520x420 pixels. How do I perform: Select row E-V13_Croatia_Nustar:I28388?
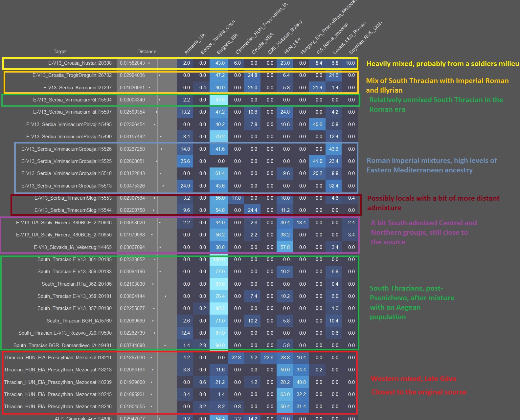(80, 63)
